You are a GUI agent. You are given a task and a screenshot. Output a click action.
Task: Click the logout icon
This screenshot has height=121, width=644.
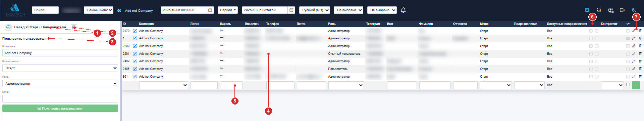click(x=622, y=10)
